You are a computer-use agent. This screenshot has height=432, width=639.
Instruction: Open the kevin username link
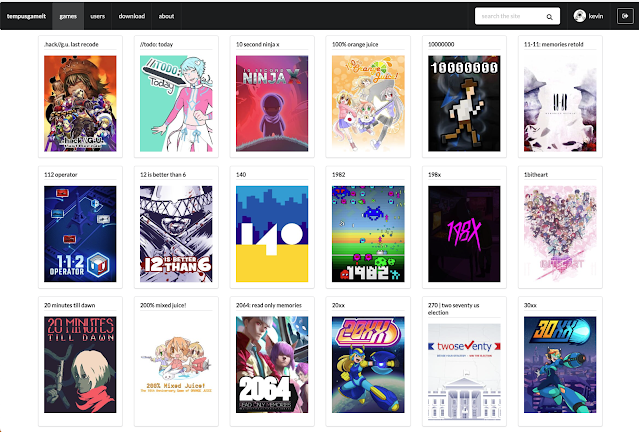click(x=596, y=16)
